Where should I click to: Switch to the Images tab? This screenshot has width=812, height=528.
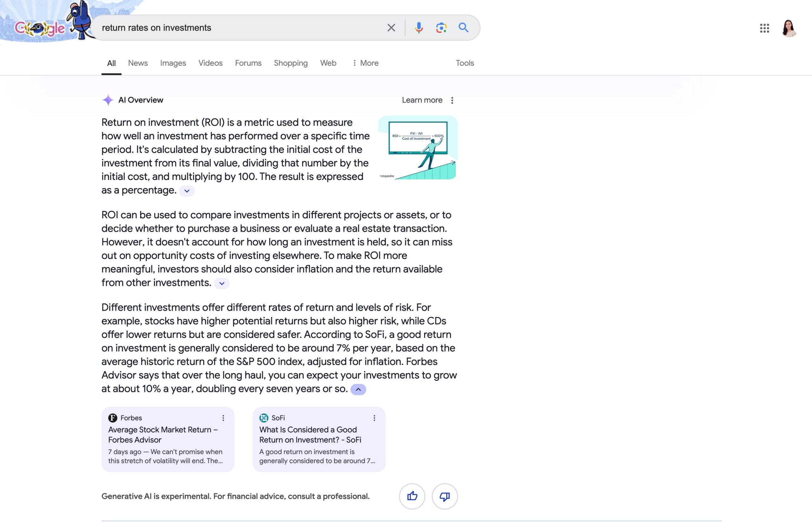(173, 63)
